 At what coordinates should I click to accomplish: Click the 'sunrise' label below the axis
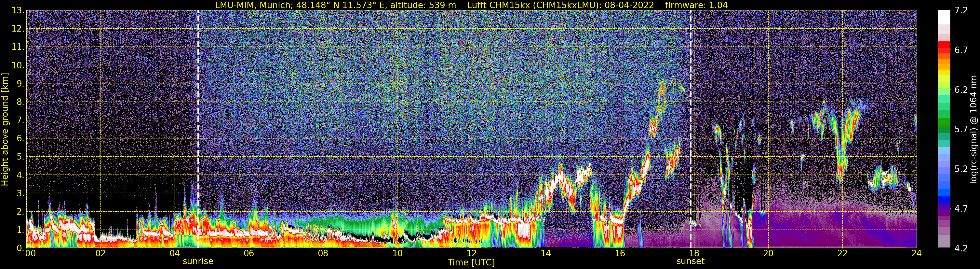click(198, 262)
